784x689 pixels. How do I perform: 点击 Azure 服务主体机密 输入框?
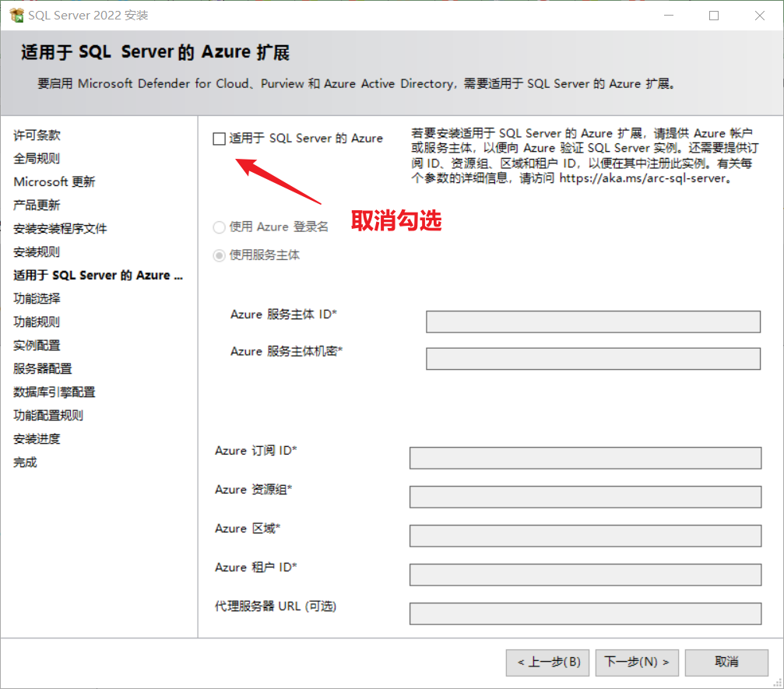(x=593, y=359)
